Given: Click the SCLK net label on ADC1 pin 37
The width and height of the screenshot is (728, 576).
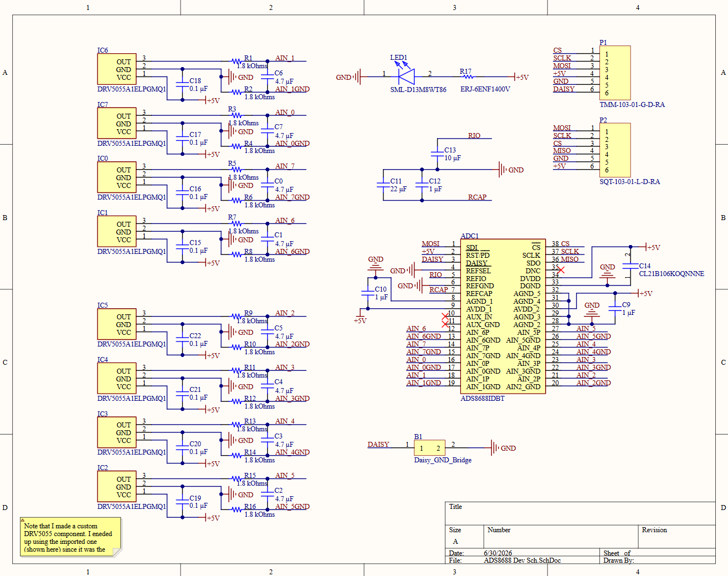Looking at the screenshot, I should pyautogui.click(x=570, y=251).
